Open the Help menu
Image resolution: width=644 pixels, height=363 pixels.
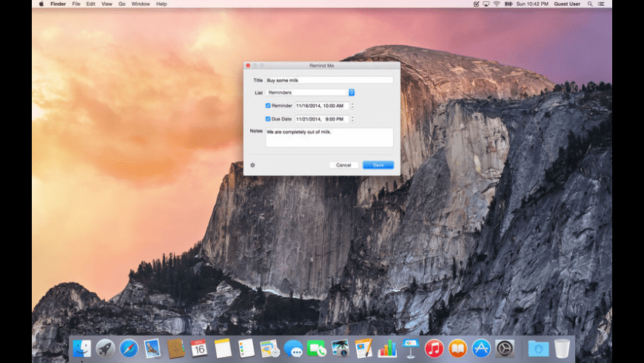[x=161, y=4]
